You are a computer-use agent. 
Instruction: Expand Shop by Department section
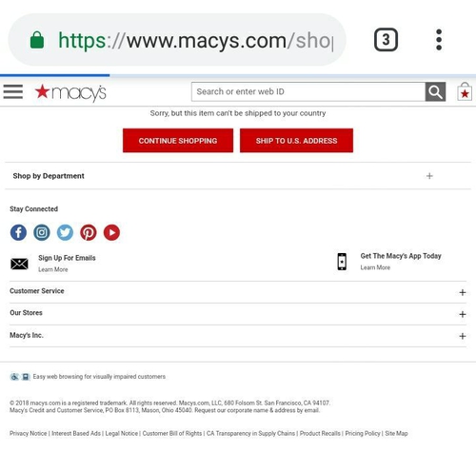[238, 176]
